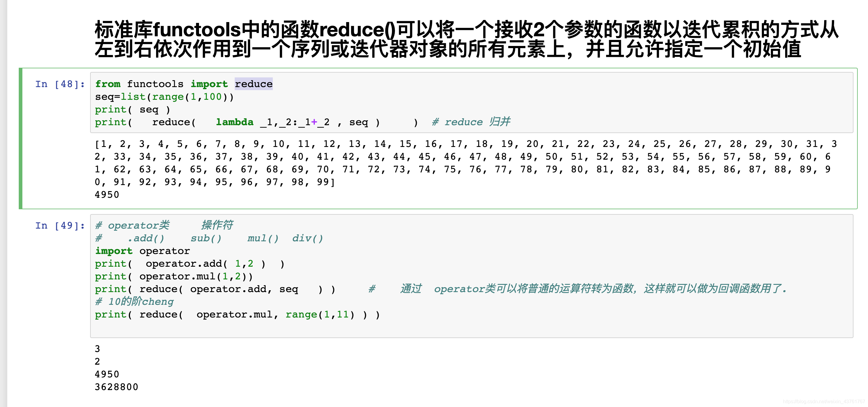The width and height of the screenshot is (868, 407).
Task: Click the '.add() sub() mul() div()' comment line
Action: point(209,238)
